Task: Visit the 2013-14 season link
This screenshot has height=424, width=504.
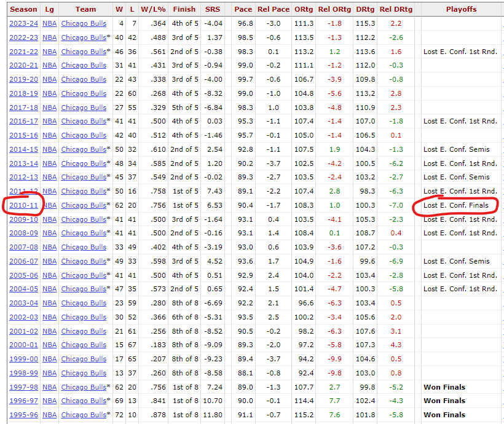Action: tap(23, 163)
